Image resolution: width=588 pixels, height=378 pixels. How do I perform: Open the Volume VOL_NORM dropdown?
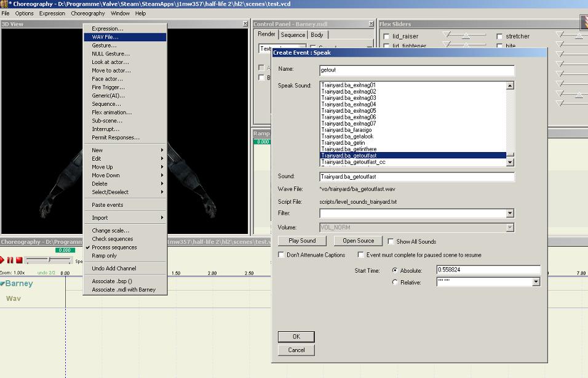[510, 227]
